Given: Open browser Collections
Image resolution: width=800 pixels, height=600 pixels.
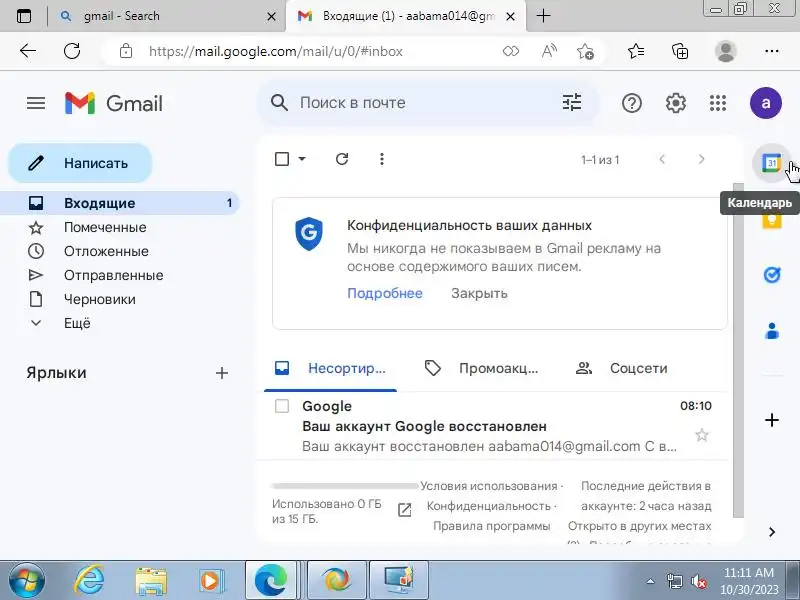Looking at the screenshot, I should coord(680,51).
